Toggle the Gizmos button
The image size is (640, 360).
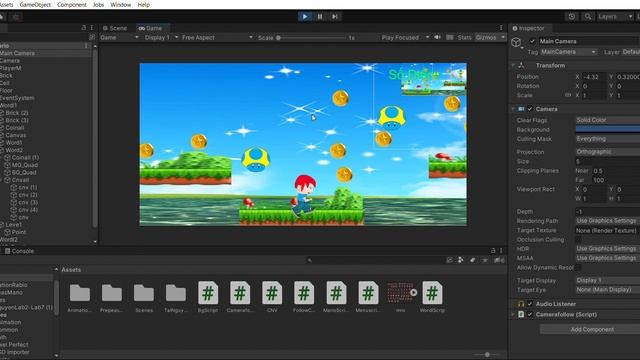pos(486,38)
